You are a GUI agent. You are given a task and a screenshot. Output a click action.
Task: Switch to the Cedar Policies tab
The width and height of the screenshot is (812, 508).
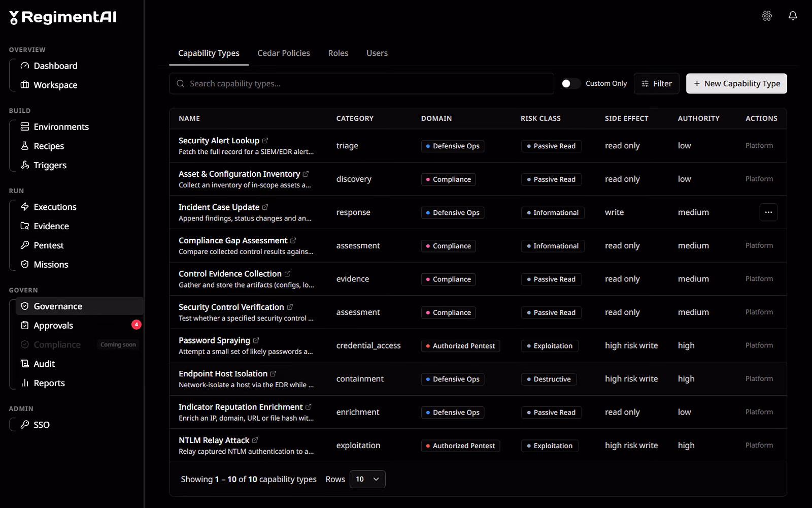284,53
